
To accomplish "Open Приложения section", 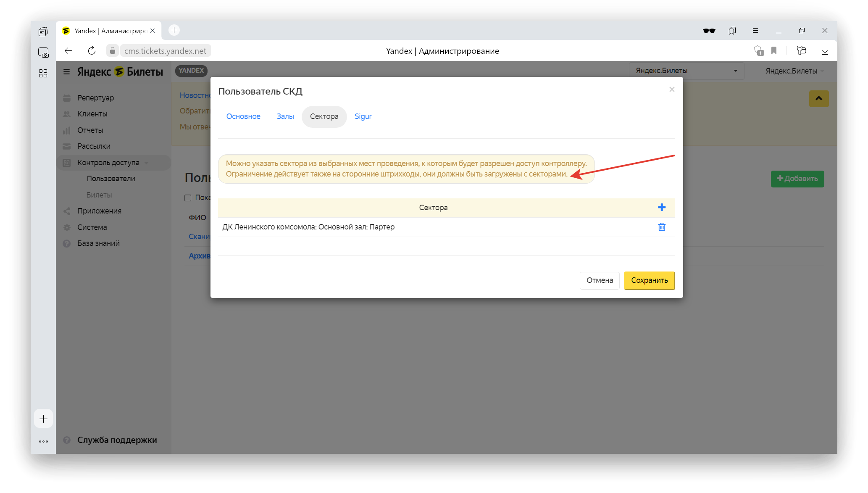I will click(99, 211).
